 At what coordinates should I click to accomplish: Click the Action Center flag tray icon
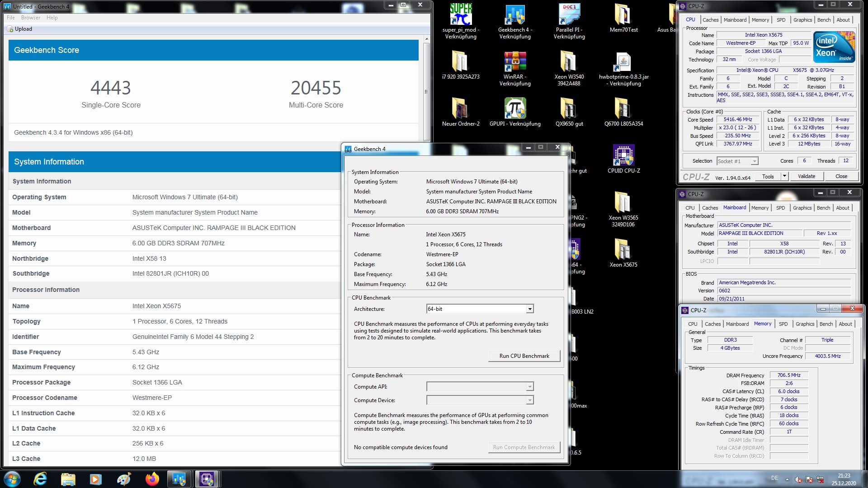click(x=809, y=479)
